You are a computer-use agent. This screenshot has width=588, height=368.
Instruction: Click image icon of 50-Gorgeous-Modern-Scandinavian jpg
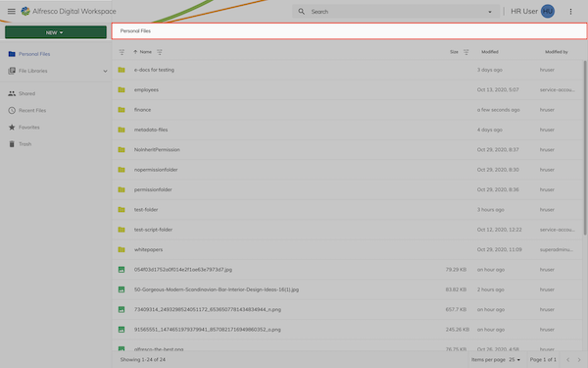coord(122,289)
